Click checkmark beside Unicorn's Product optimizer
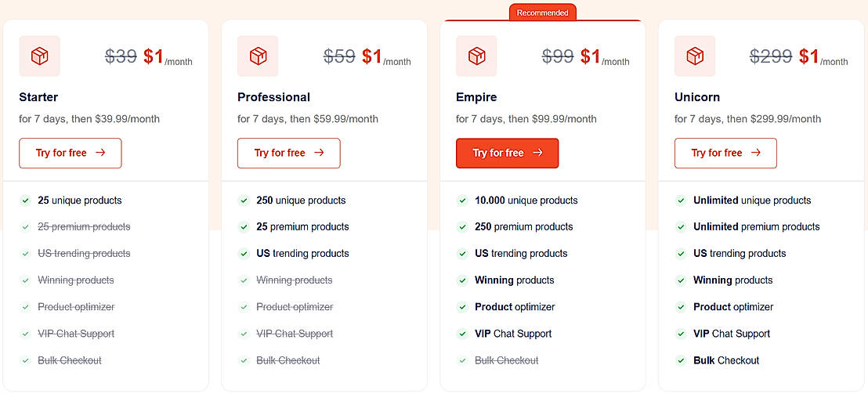Screen dimensions: 868x394 (682, 307)
